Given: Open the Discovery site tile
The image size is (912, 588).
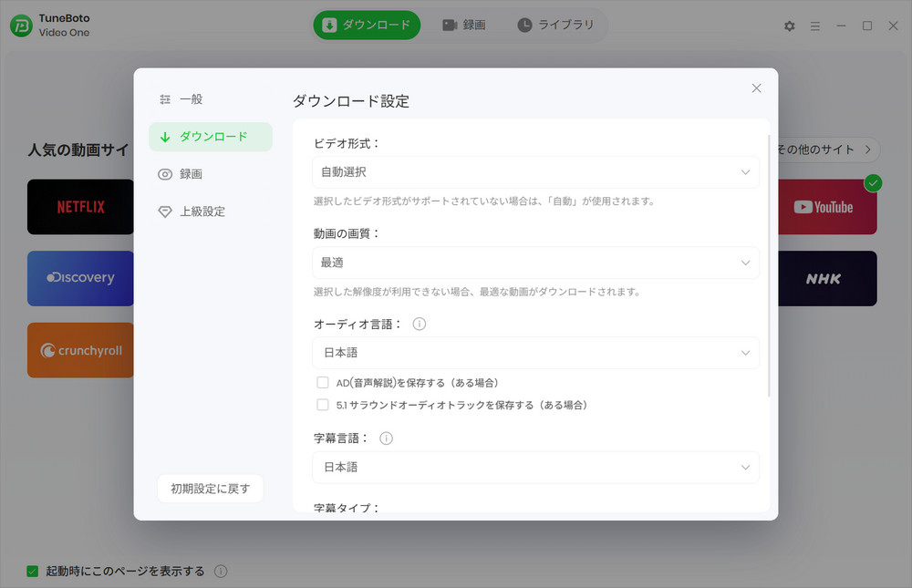Looking at the screenshot, I should (80, 279).
